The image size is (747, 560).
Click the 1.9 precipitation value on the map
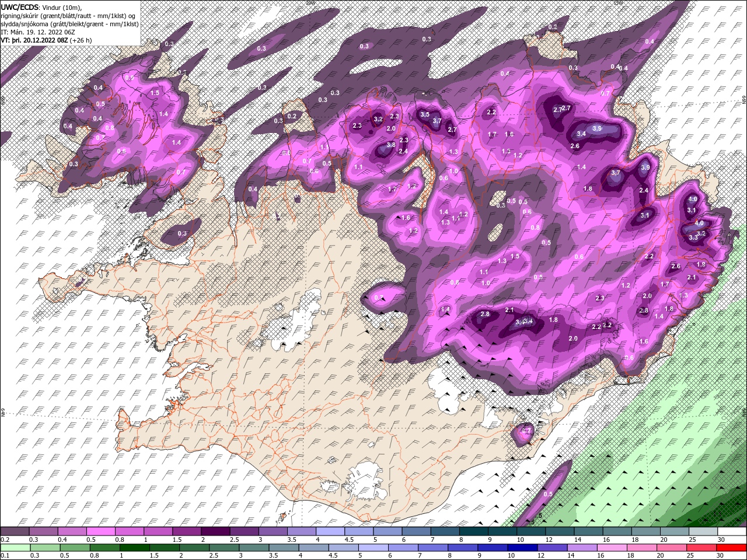(x=701, y=264)
